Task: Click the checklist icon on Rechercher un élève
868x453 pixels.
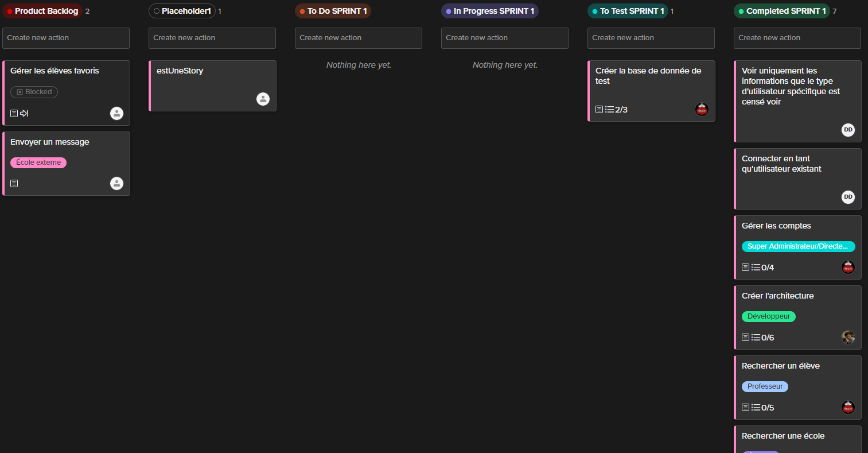Action: tap(756, 408)
